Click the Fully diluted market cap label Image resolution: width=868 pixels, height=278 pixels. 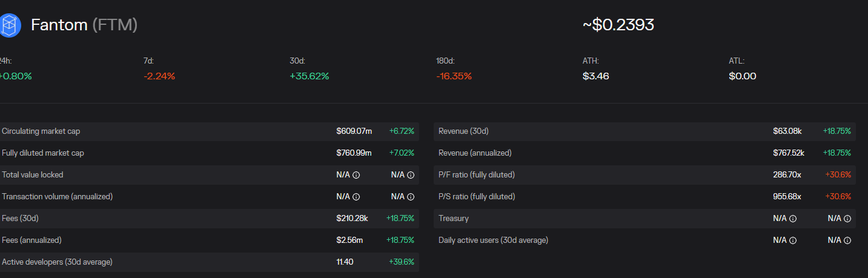(x=43, y=153)
